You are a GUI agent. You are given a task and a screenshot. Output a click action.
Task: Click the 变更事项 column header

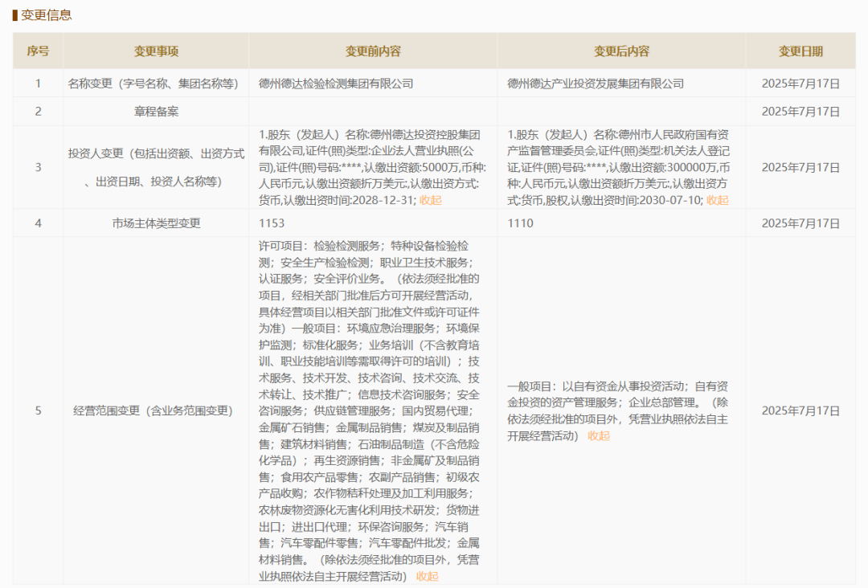(x=158, y=51)
